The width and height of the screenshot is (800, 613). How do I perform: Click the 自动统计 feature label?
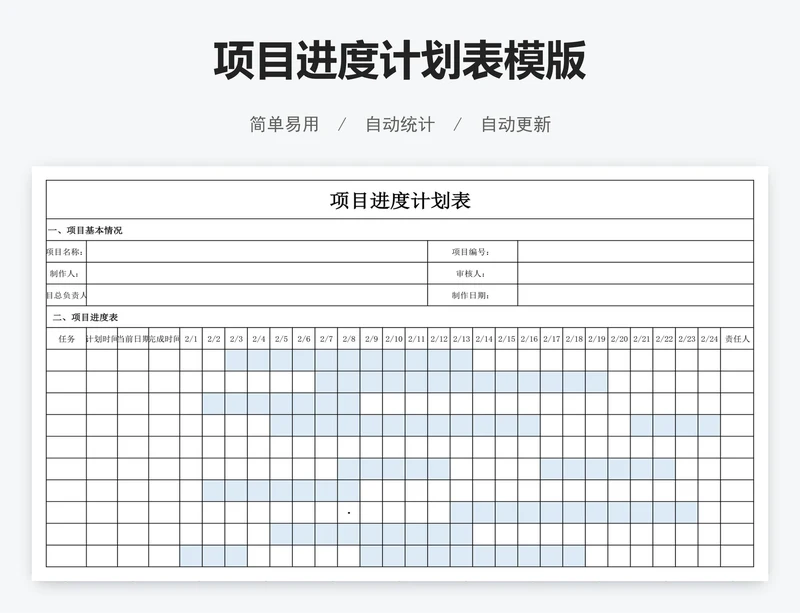400,125
